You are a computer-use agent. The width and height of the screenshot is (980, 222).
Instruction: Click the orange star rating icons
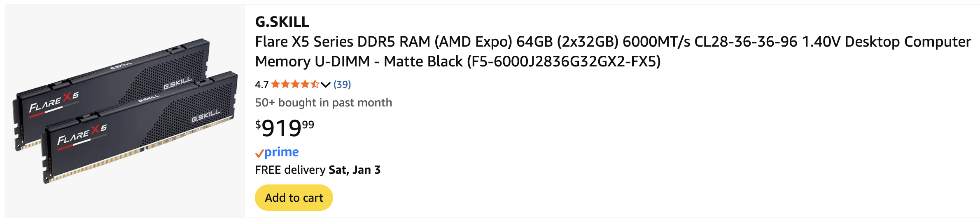[295, 85]
